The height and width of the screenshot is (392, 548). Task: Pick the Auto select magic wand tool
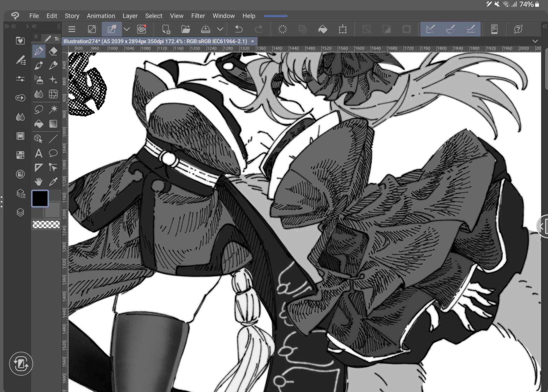(x=53, y=109)
